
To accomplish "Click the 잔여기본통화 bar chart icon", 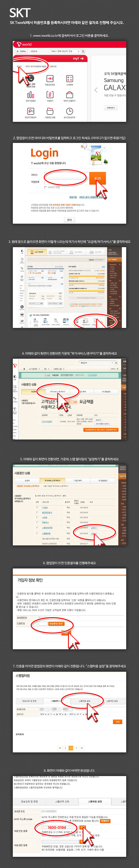I will pos(30,95).
